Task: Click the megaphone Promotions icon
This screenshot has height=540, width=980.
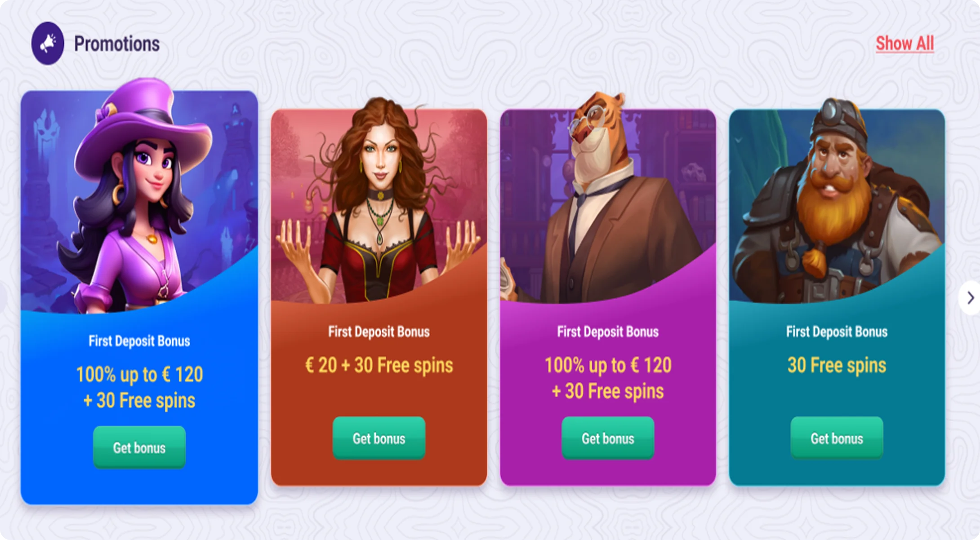Action: click(x=48, y=44)
